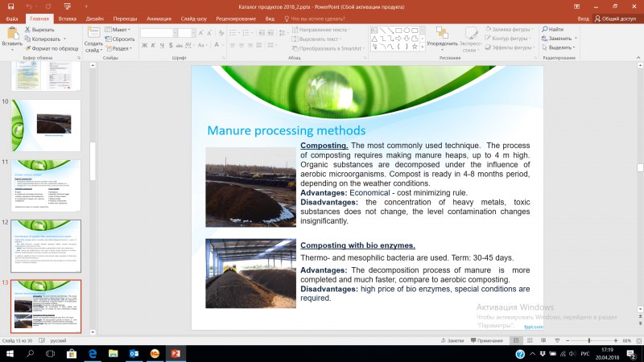This screenshot has height=362, width=644.
Task: Open the Дизайн tab
Action: (x=94, y=19)
